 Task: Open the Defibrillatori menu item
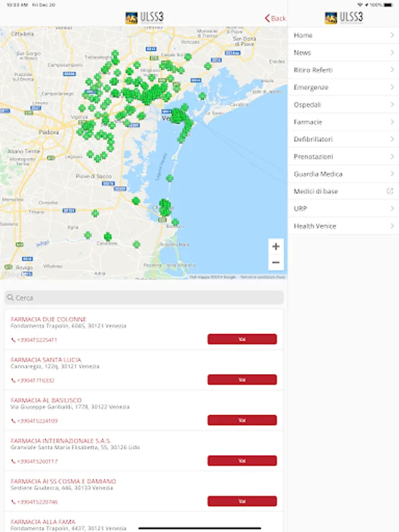click(343, 139)
